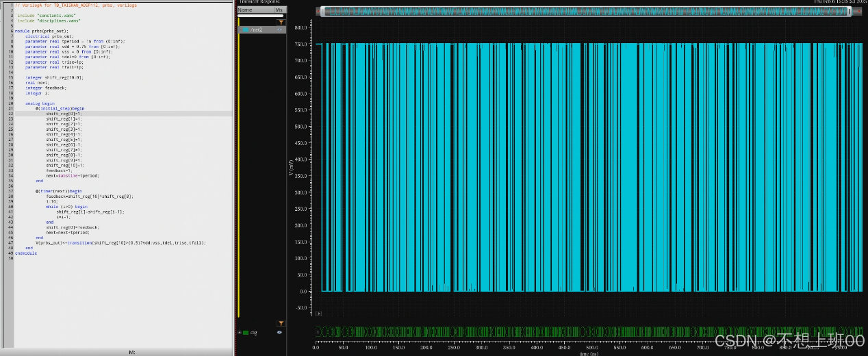Click the clig green color swatch
This screenshot has height=356, width=868.
pos(245,331)
